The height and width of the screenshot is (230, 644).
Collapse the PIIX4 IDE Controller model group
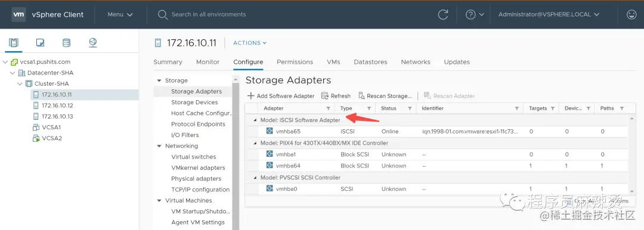(x=255, y=144)
